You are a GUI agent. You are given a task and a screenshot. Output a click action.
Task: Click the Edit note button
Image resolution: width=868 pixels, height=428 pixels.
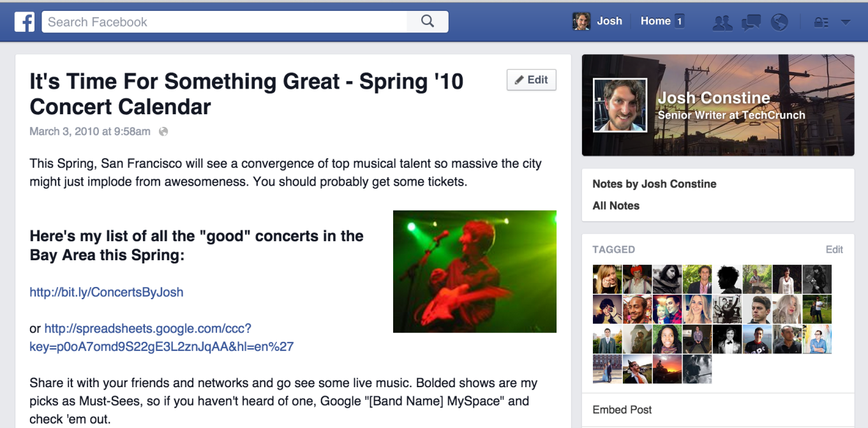click(x=531, y=80)
